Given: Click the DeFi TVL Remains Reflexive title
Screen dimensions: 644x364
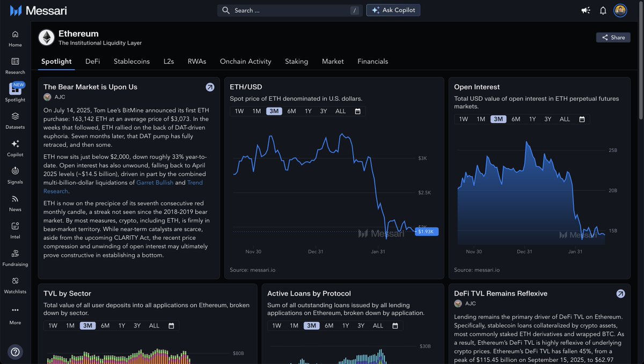Looking at the screenshot, I should tap(501, 293).
